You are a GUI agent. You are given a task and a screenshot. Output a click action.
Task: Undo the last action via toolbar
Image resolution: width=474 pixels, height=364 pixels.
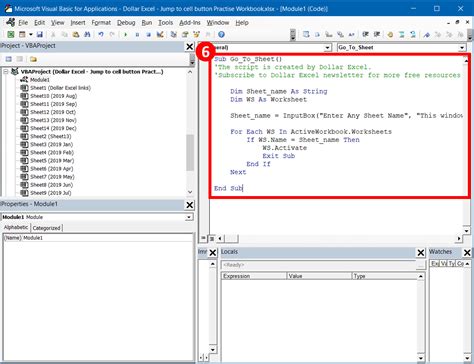click(x=101, y=34)
